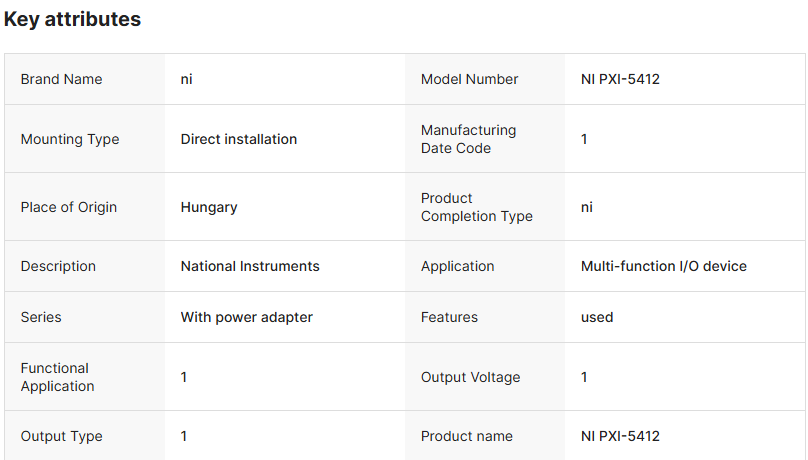Click the Model Number label
This screenshot has height=460, width=808.
pyautogui.click(x=469, y=79)
